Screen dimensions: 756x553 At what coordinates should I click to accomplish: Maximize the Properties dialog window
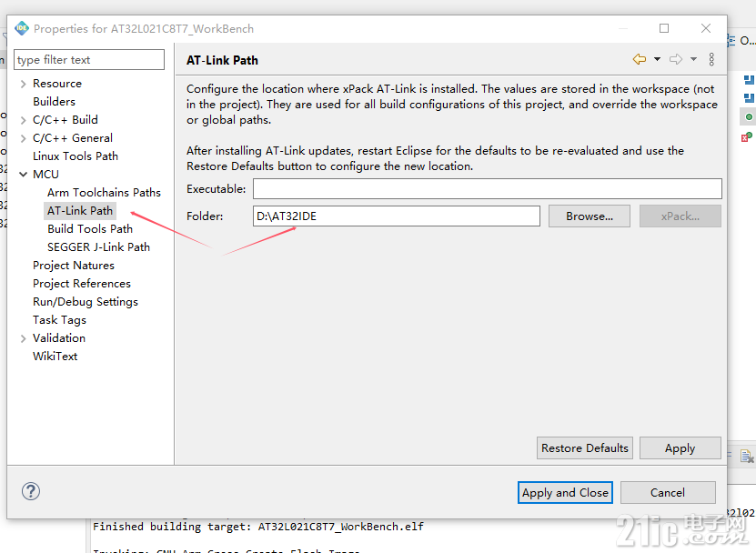tap(664, 28)
